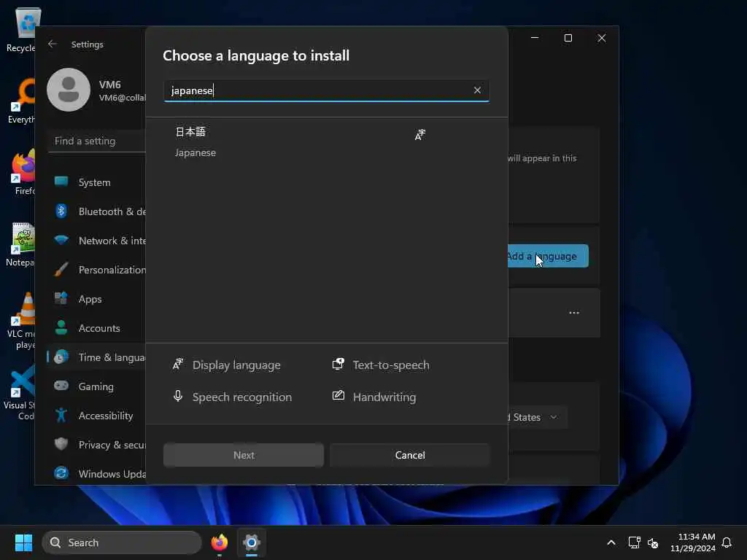Click the Display language legend icon
Screen dimensions: 747x560
178,365
